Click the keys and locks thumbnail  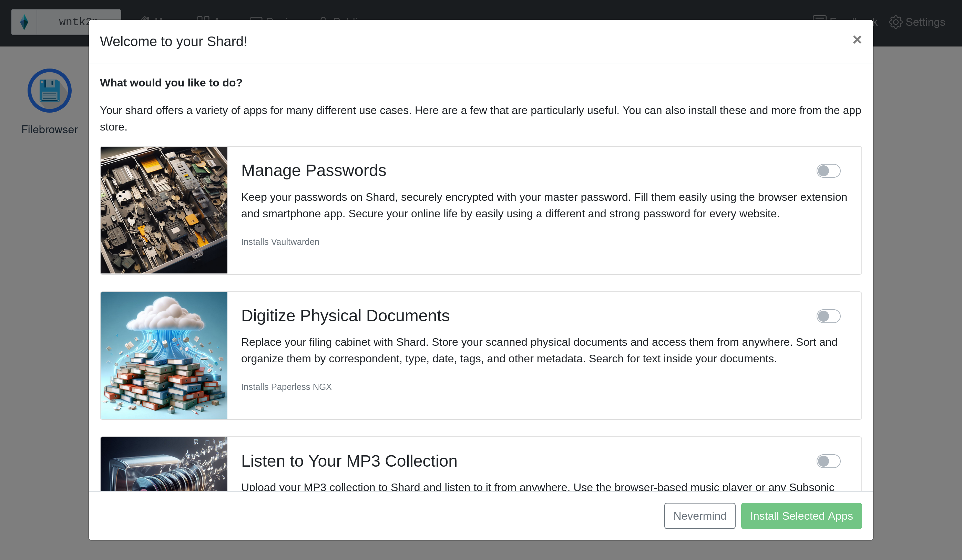tap(164, 210)
